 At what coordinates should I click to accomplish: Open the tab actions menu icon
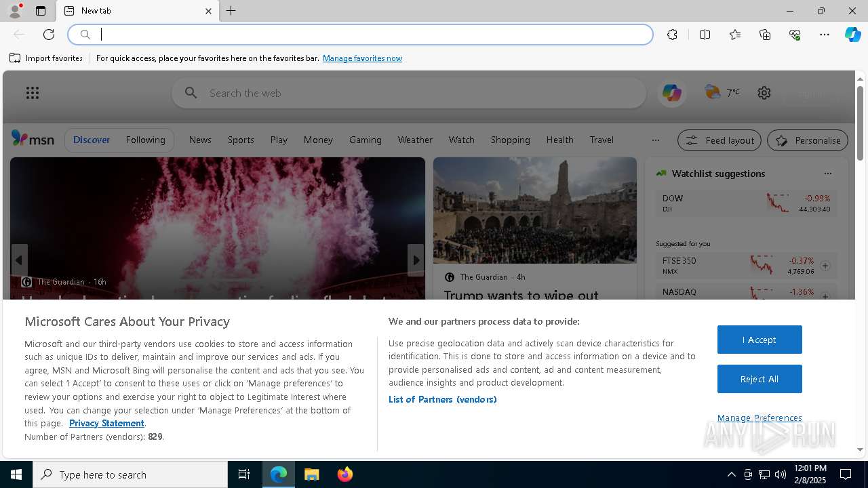(41, 11)
